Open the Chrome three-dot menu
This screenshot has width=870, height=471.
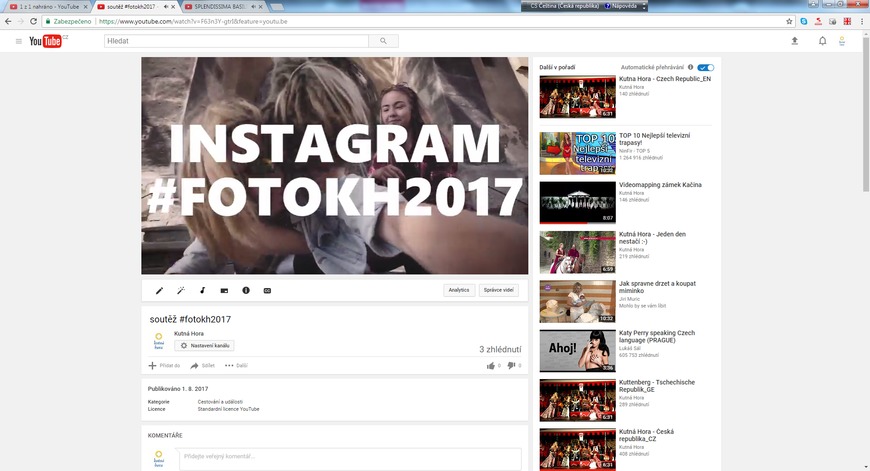[x=861, y=22]
